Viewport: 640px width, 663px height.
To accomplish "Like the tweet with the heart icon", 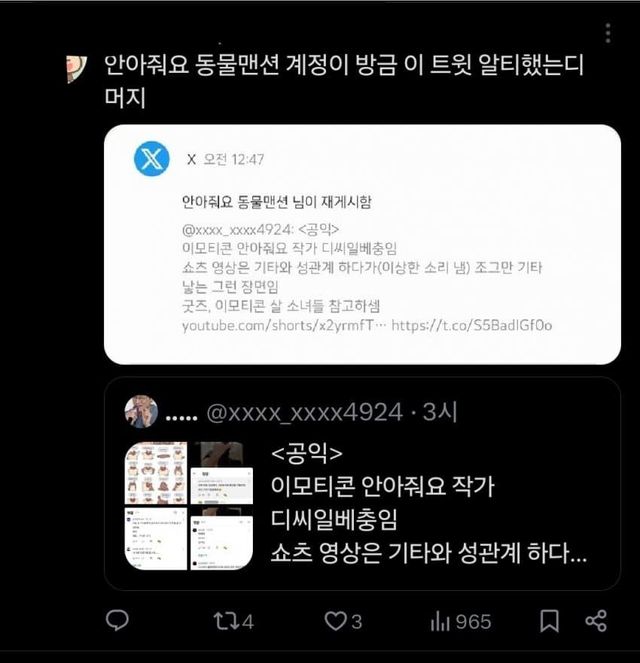I will point(335,621).
